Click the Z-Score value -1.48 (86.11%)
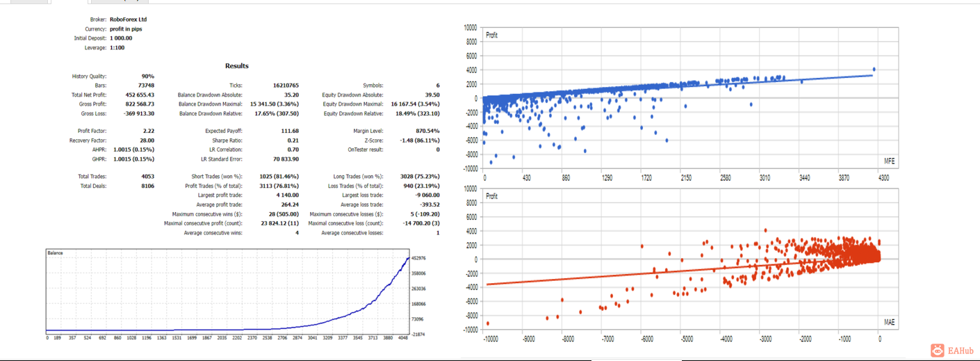 point(420,140)
